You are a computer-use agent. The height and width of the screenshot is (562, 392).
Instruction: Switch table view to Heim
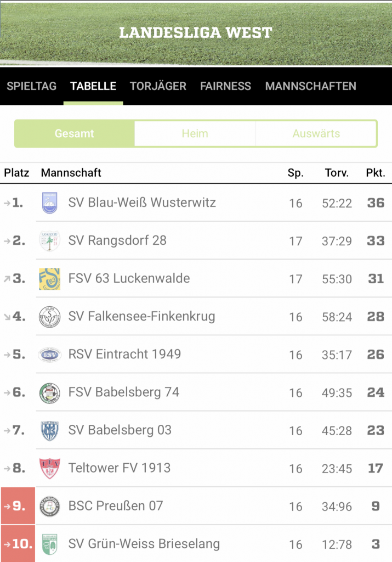tap(195, 134)
